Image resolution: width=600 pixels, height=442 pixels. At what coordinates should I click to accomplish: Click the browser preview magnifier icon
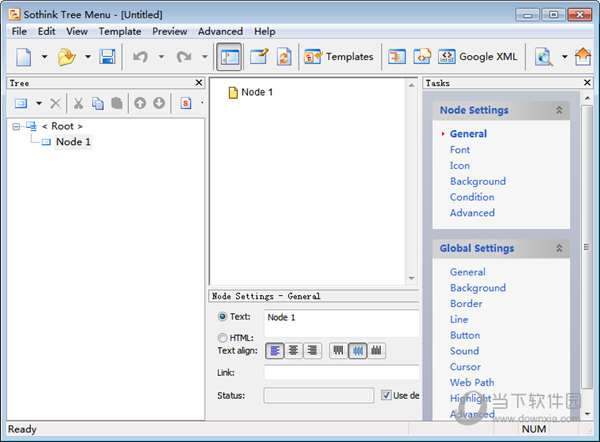(544, 57)
